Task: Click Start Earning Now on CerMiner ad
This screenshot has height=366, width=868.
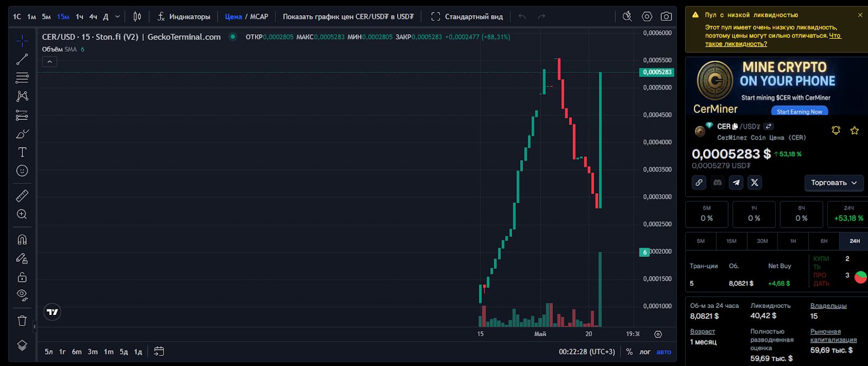Action: coord(800,111)
